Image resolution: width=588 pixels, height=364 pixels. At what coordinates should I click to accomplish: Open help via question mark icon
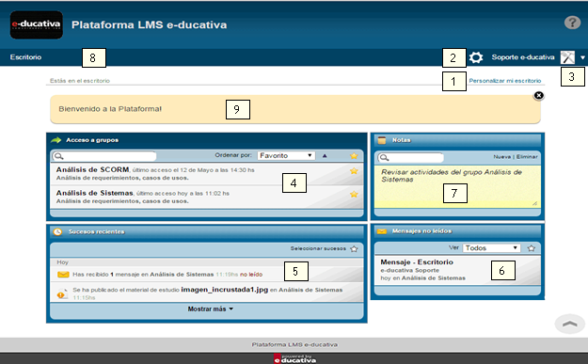(572, 23)
